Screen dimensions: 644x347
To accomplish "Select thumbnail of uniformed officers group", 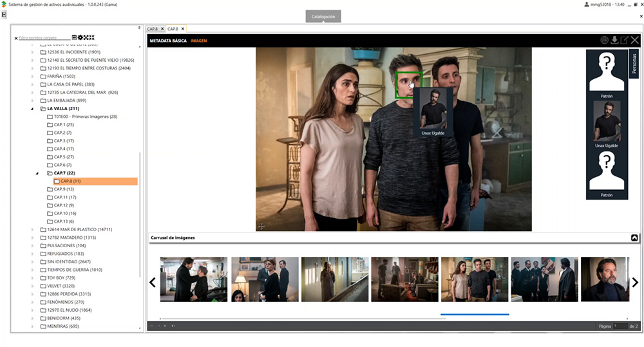I will point(544,279).
